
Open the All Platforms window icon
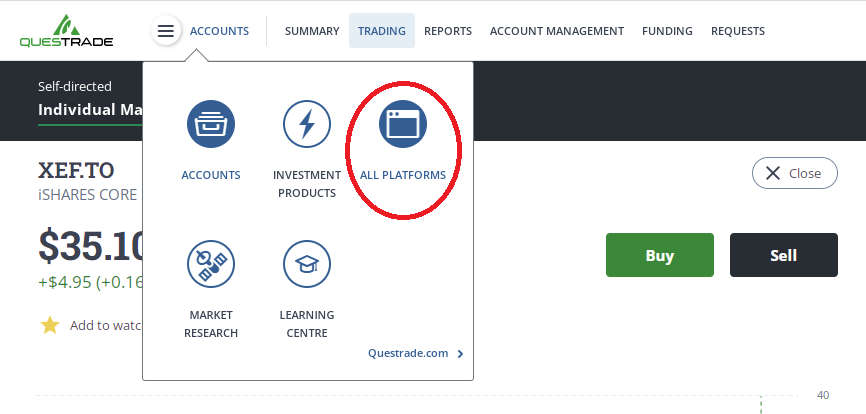pyautogui.click(x=403, y=124)
